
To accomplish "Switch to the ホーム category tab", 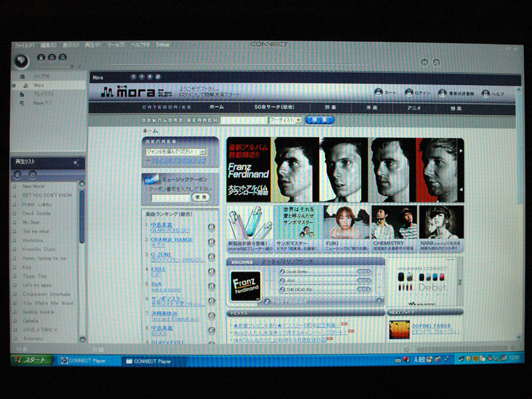I will pyautogui.click(x=217, y=107).
